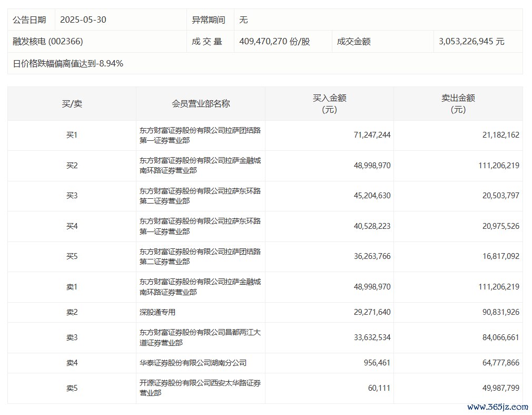The image size is (532, 415).
Task: Click the 公告日期 label
Action: 29,20
